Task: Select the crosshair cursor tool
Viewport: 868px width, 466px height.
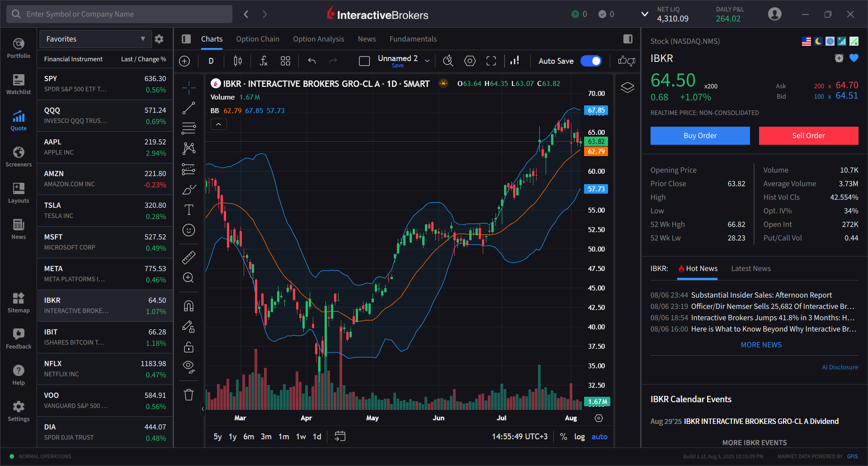Action: pyautogui.click(x=189, y=87)
